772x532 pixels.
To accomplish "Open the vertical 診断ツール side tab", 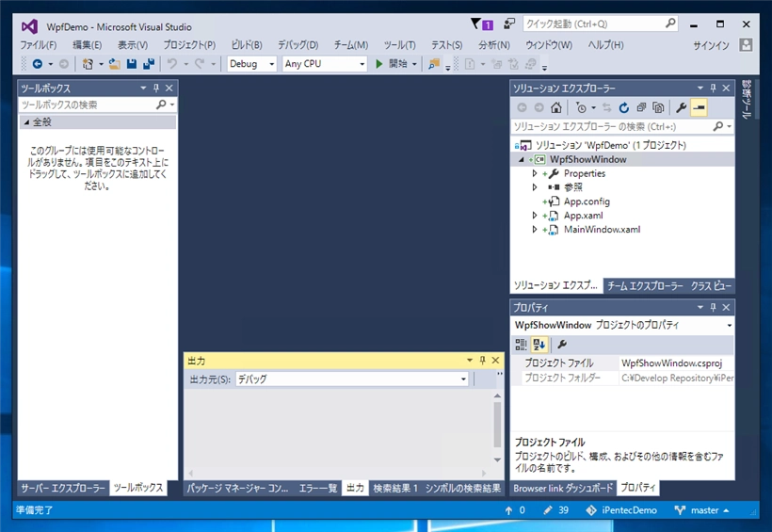I will click(x=747, y=100).
